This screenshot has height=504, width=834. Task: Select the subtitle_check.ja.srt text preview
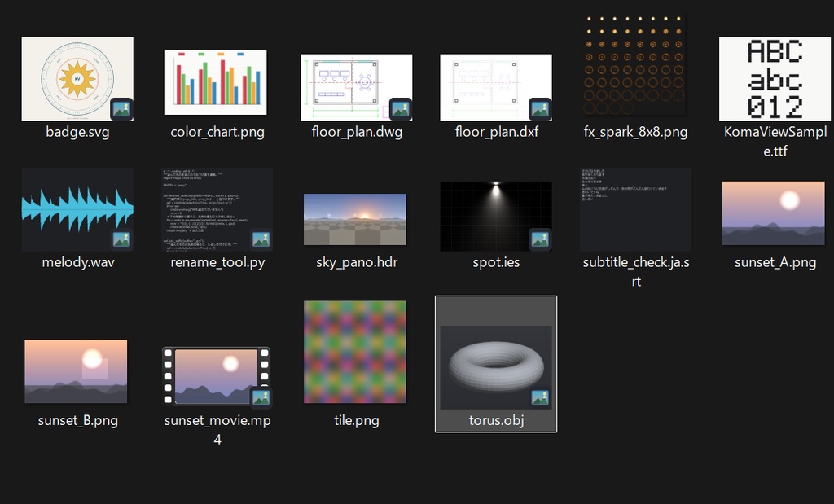click(635, 209)
